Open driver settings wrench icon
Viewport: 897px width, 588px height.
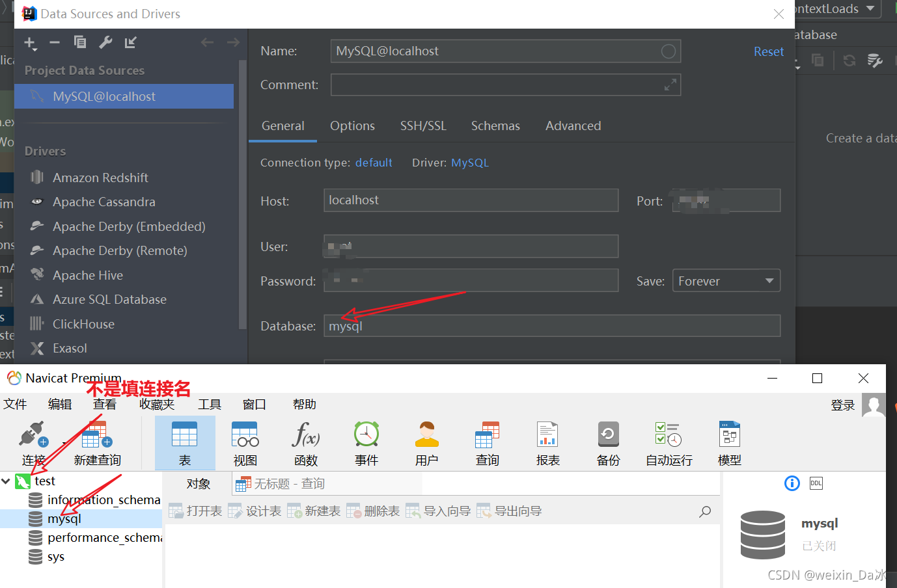(105, 42)
